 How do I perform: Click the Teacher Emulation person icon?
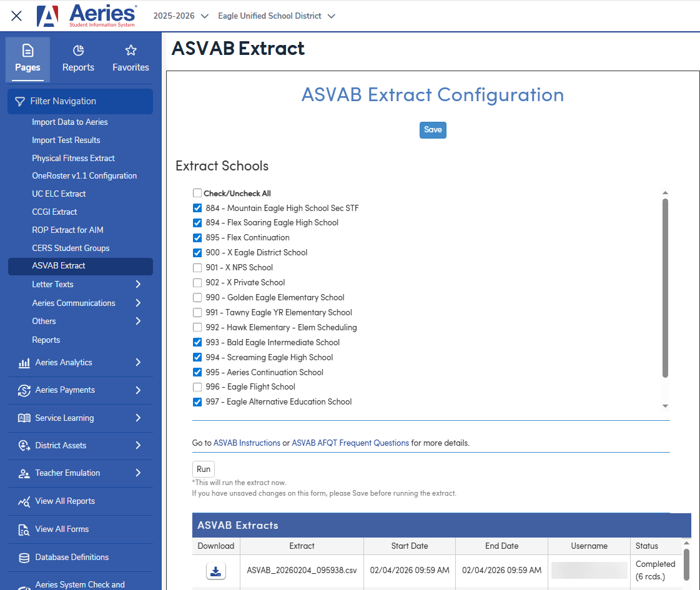click(24, 473)
